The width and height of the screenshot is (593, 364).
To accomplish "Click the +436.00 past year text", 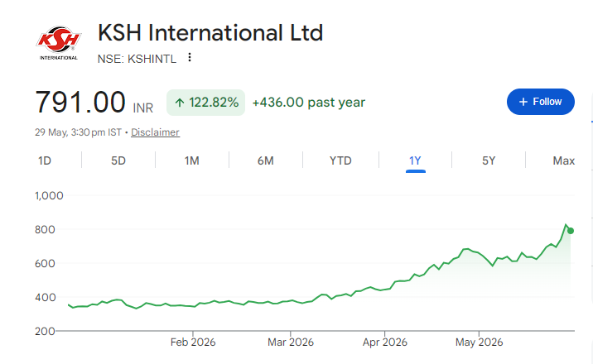I will click(x=309, y=103).
